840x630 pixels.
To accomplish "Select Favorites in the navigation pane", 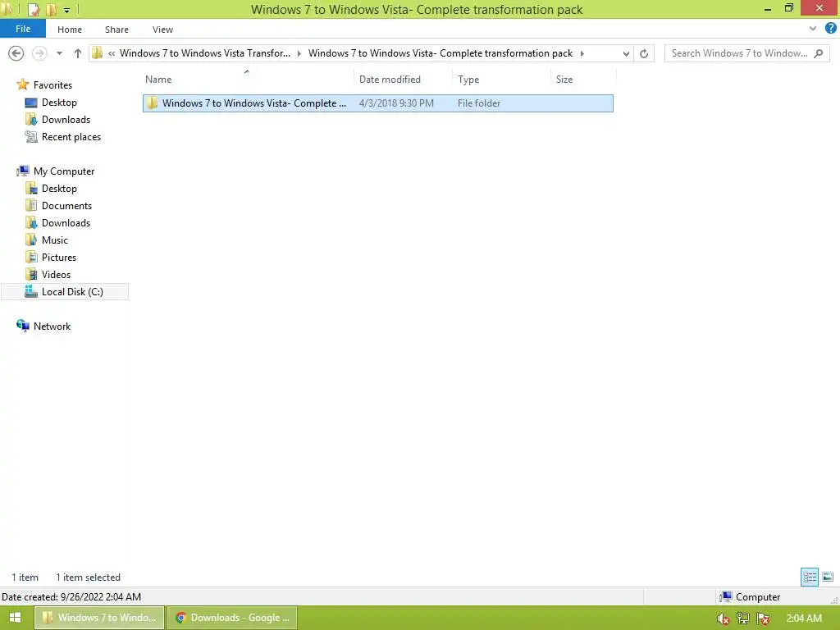I will 52,85.
